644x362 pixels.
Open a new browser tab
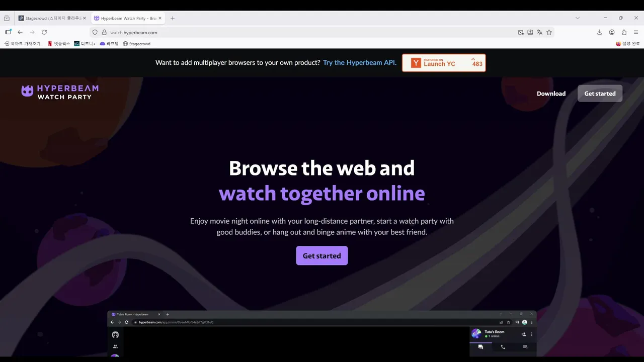click(173, 18)
